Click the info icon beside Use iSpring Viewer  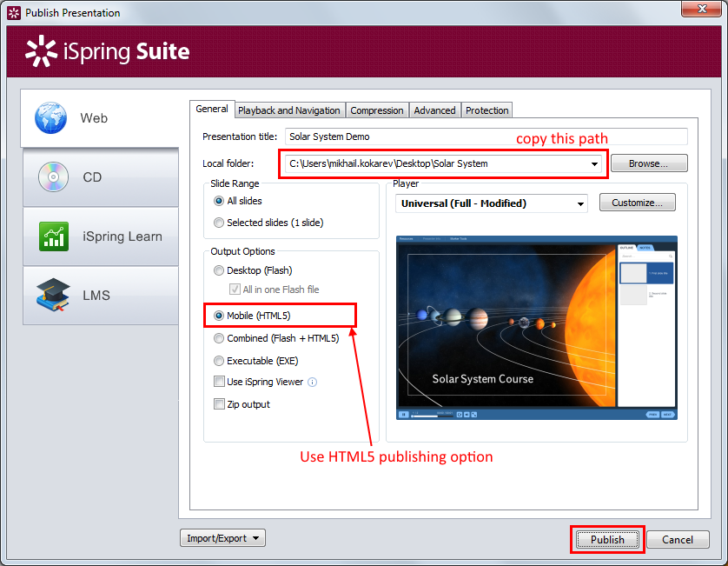(313, 382)
